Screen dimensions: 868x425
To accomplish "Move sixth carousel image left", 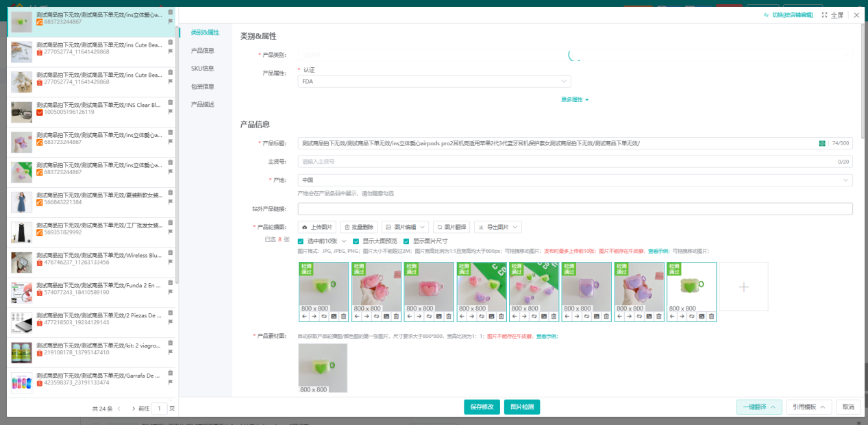I will (567, 316).
